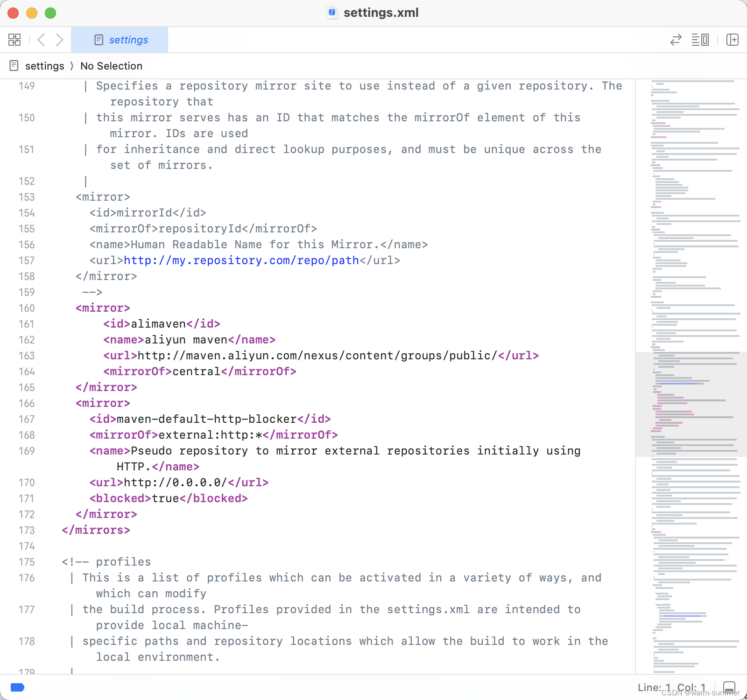Click line number 160 in gutter

tap(27, 308)
